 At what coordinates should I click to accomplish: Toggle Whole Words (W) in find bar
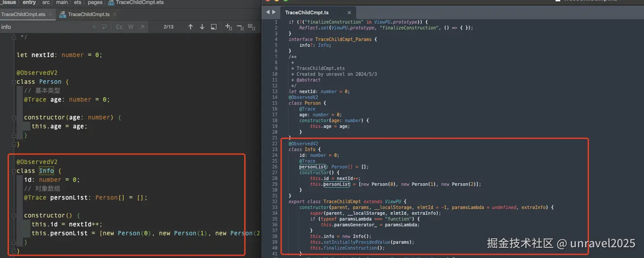131,27
